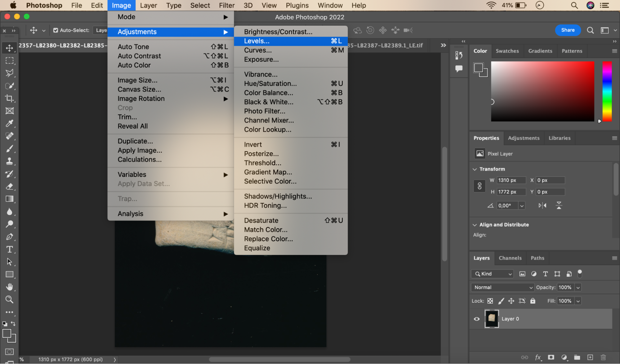Collapse the Transform section
The width and height of the screenshot is (620, 364).
point(475,169)
